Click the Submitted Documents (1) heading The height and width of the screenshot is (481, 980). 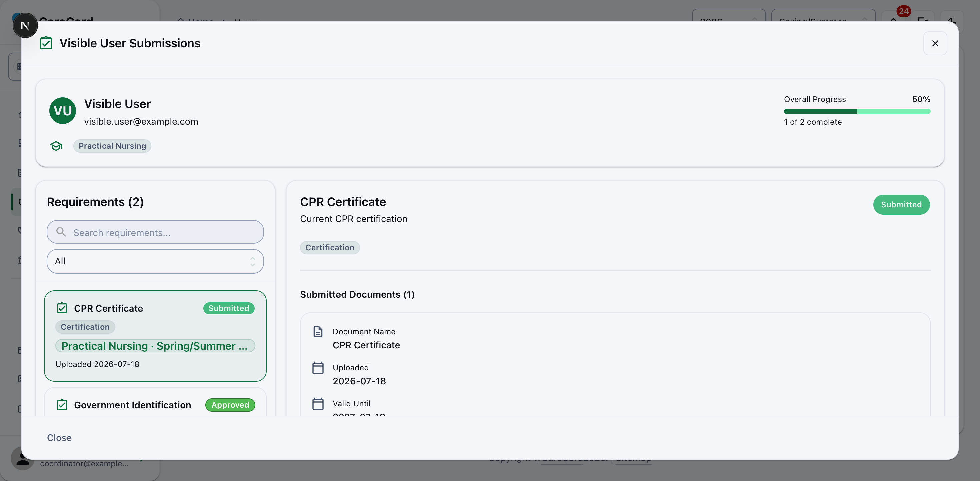pos(357,295)
